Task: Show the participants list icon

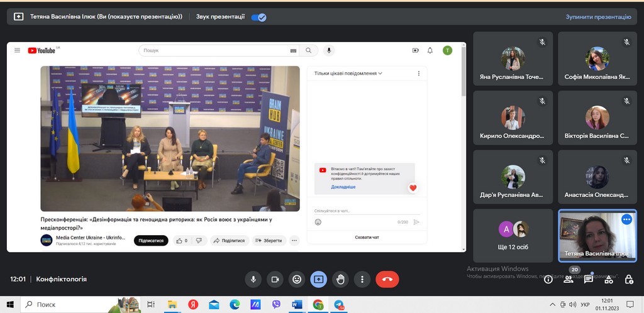Action: tap(568, 279)
